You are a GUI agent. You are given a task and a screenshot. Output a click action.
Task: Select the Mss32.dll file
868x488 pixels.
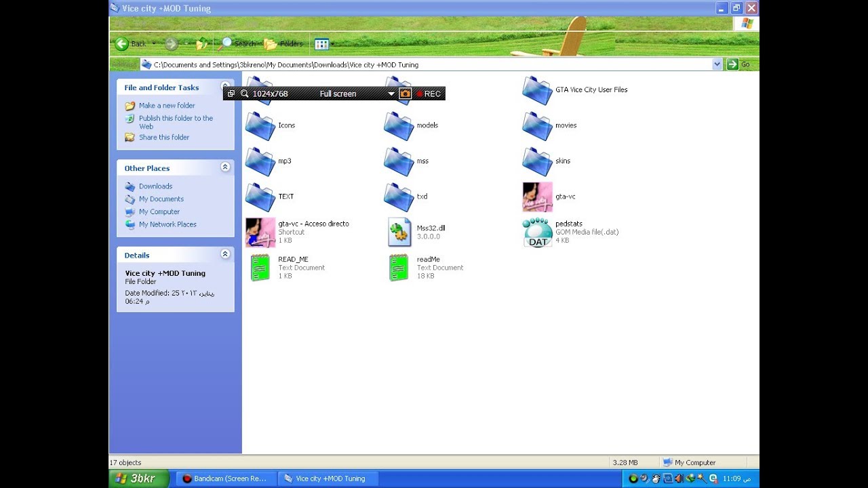click(x=416, y=232)
